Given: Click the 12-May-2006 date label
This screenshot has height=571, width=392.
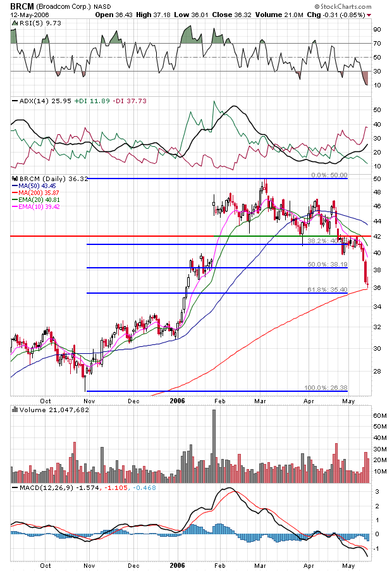Looking at the screenshot, I should click(30, 15).
